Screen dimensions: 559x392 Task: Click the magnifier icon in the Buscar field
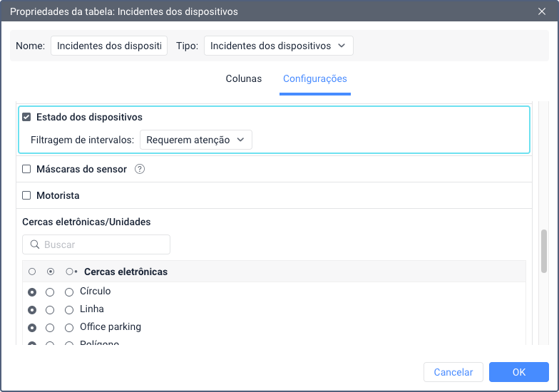click(x=34, y=244)
